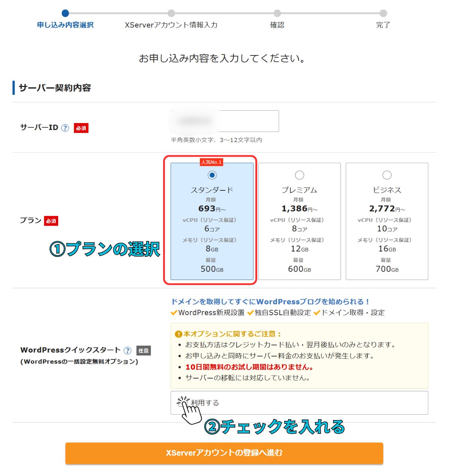450x476 pixels.
Task: Click the orange warning icon beside 本オプションに関するご注意
Action: (x=178, y=334)
